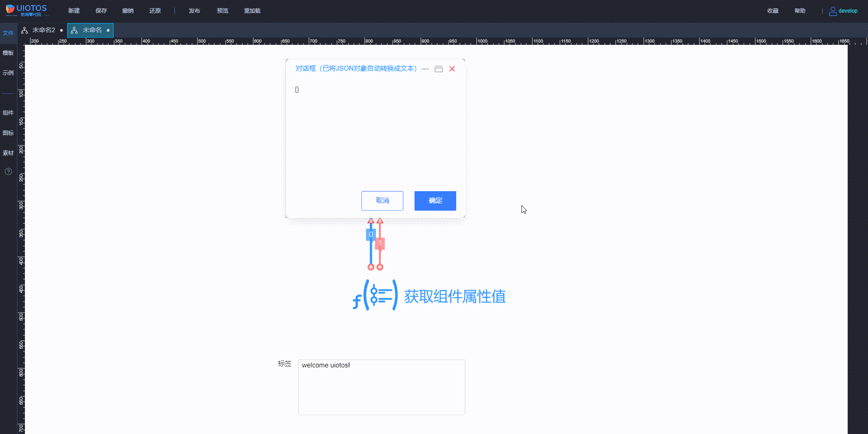868x434 pixels.
Task: Switch to the 未命名2 tab
Action: pyautogui.click(x=43, y=30)
